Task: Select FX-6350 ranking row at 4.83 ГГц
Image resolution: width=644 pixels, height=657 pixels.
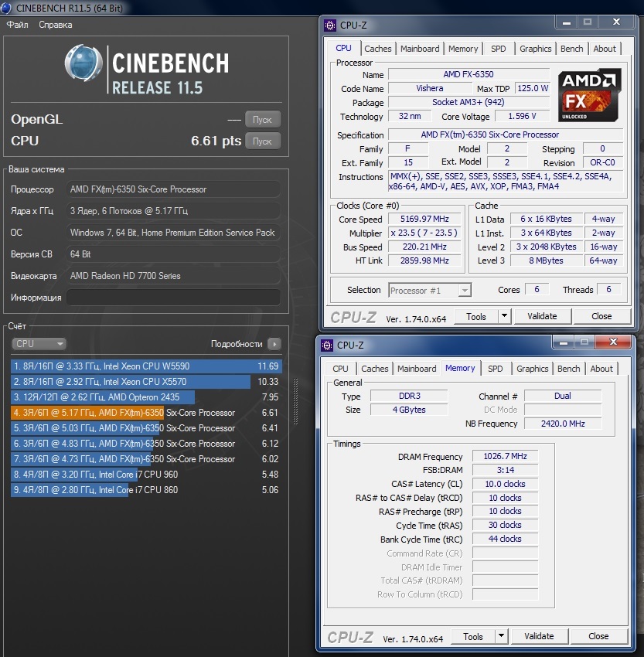Action: (146, 444)
